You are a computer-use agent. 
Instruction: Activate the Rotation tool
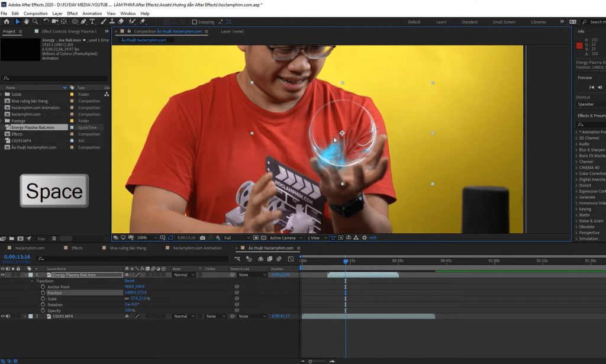pos(46,21)
